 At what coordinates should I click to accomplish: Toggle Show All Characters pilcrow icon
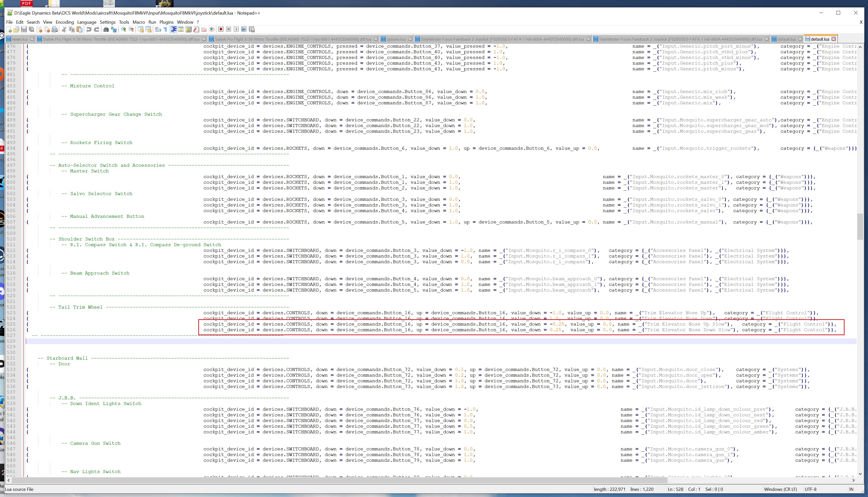tap(165, 29)
